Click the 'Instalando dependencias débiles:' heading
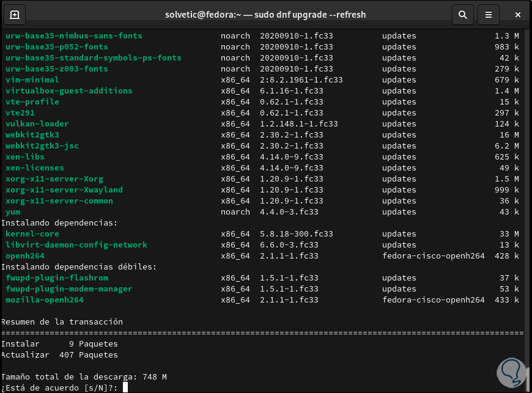532x393 pixels. (x=79, y=266)
